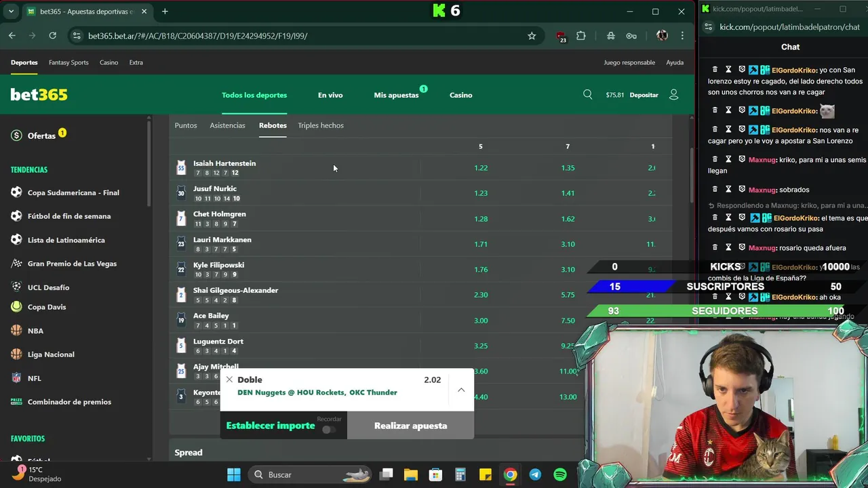Reload the bet365 page

coord(52,36)
